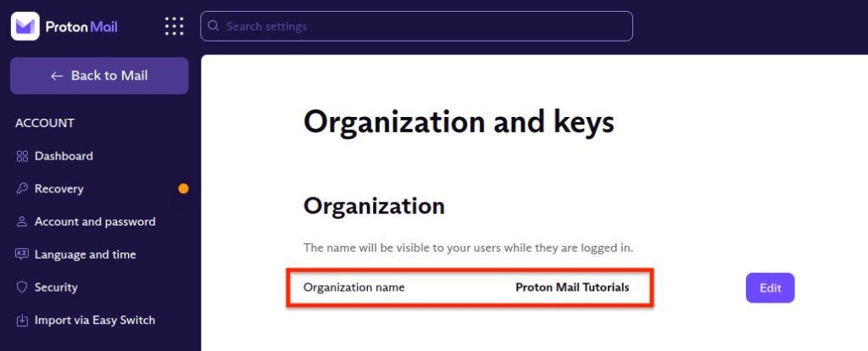This screenshot has height=351, width=868.
Task: Click the Proton Mail logo icon
Action: [26, 25]
